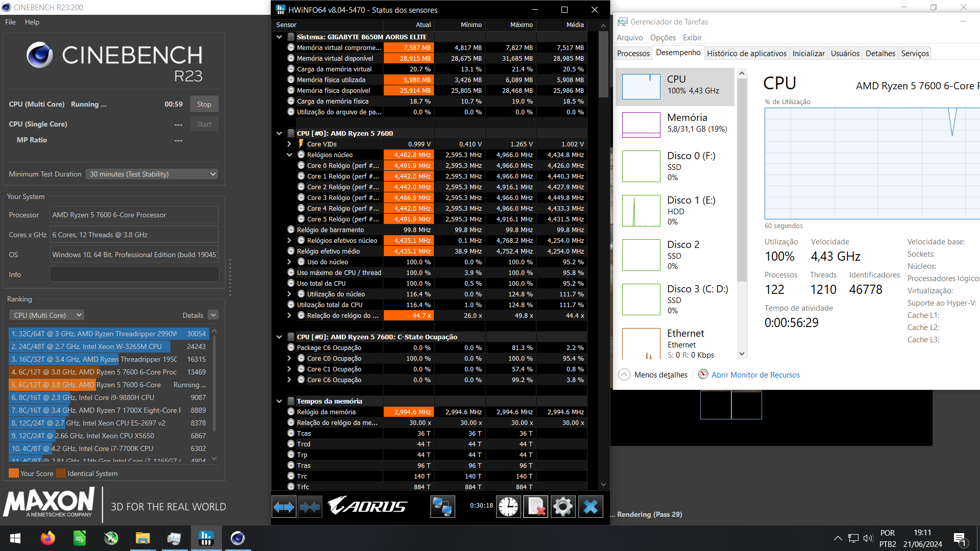Click Single Core Start button
This screenshot has width=980, height=551.
click(204, 124)
